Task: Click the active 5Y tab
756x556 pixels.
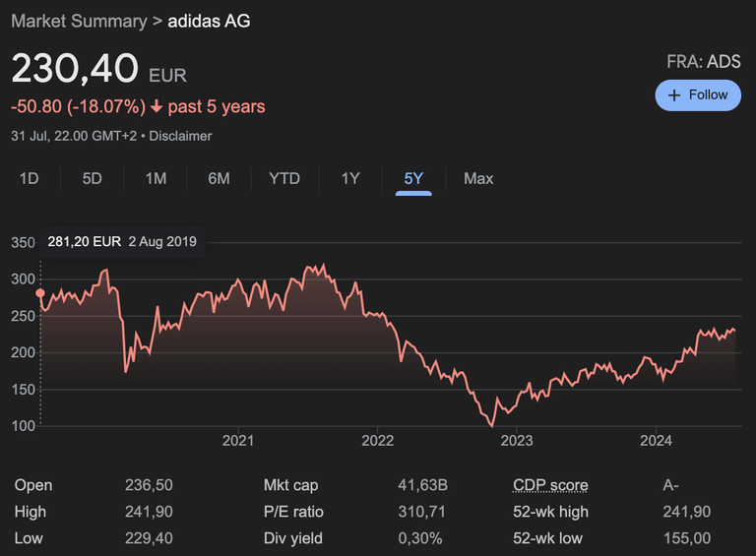Action: (x=413, y=178)
